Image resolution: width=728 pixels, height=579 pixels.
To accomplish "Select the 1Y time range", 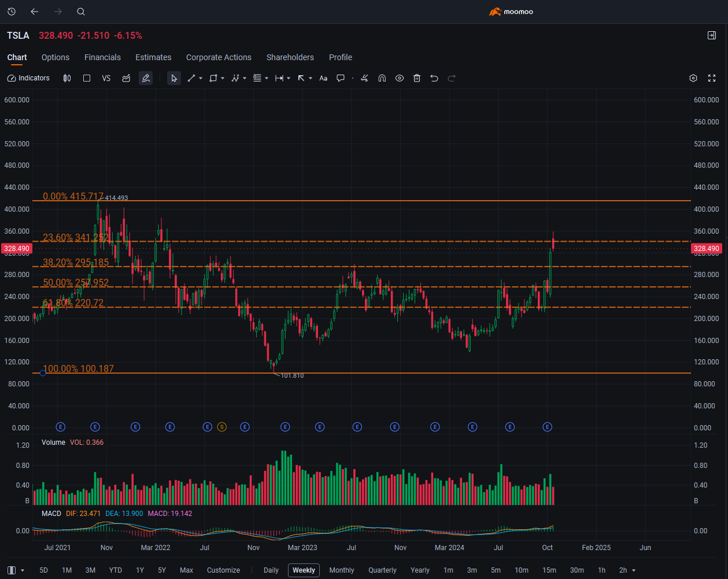I will tap(140, 570).
